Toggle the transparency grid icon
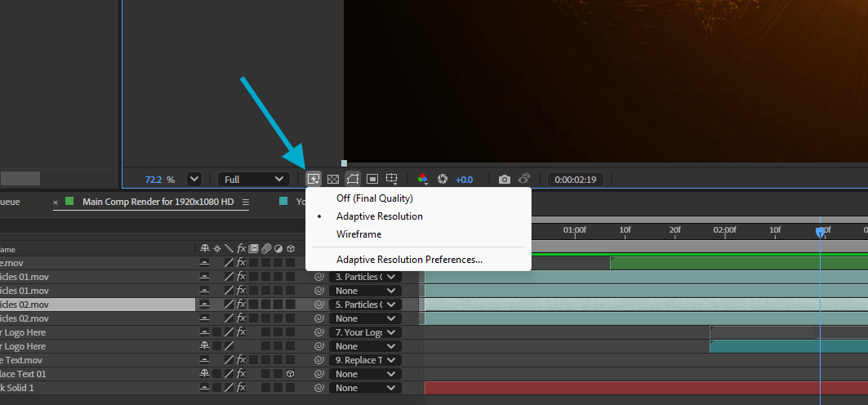 [332, 180]
